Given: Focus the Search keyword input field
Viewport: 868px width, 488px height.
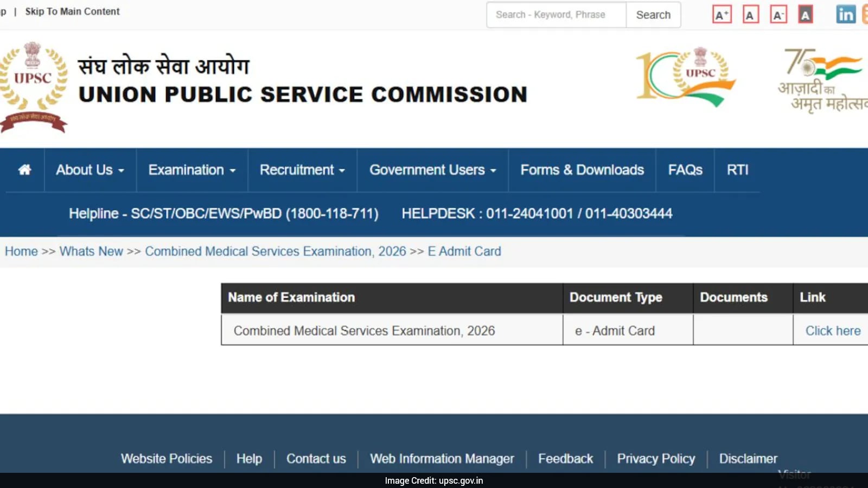Looking at the screenshot, I should point(557,15).
